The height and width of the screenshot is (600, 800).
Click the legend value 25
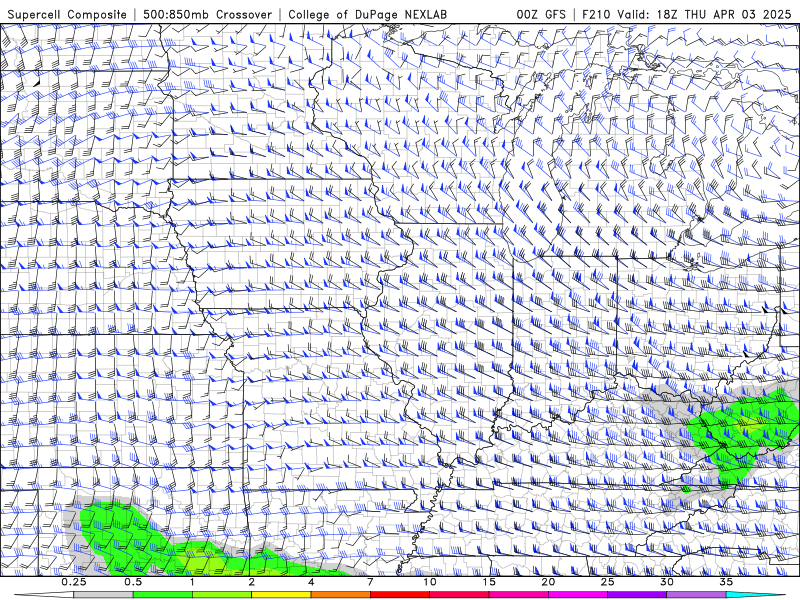tap(608, 582)
